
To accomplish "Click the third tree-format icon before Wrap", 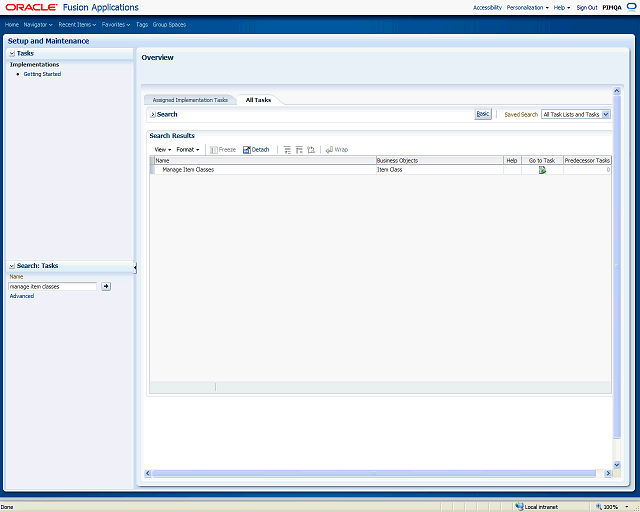I will [312, 150].
